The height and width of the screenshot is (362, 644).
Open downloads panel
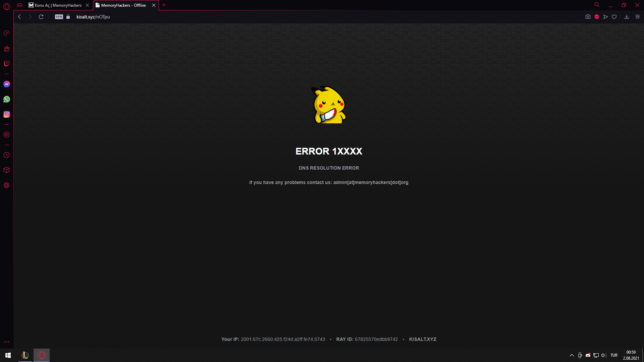[x=627, y=17]
